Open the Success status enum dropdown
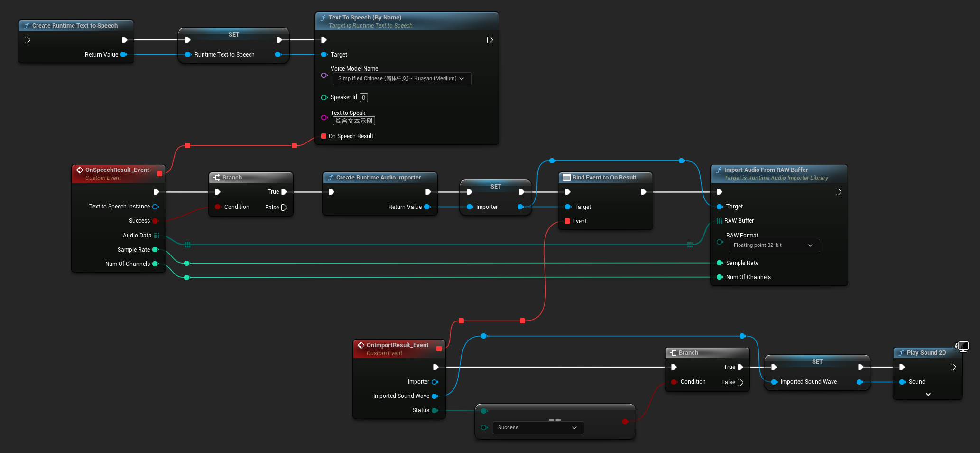The height and width of the screenshot is (453, 980). tap(537, 428)
